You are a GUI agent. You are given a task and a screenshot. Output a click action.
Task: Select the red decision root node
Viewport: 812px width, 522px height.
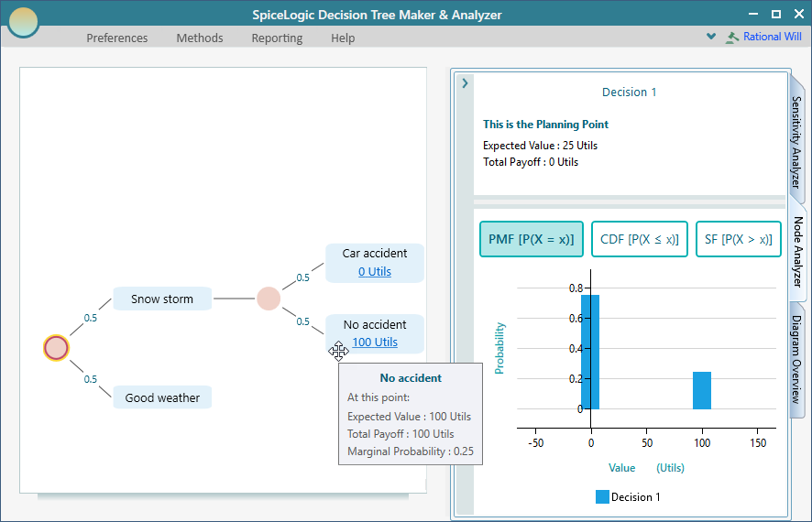tap(56, 348)
